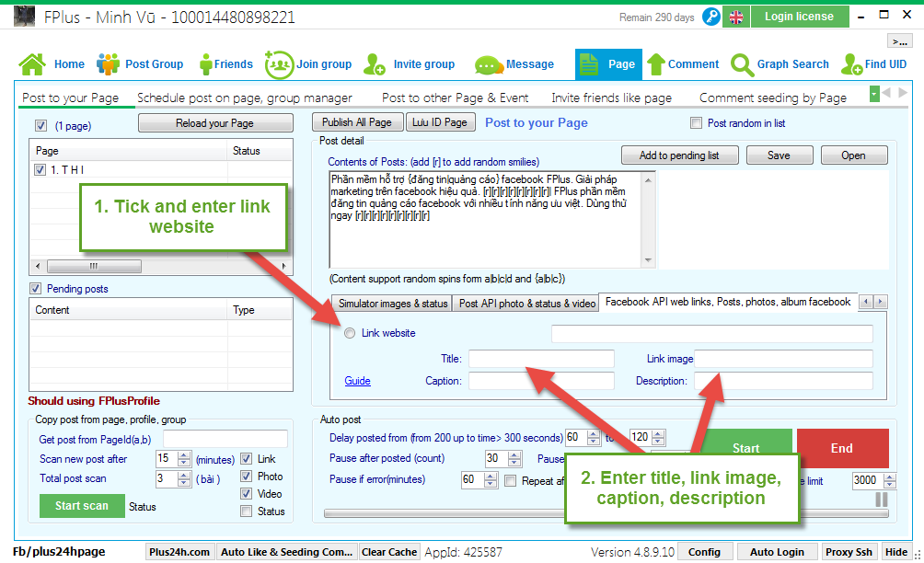
Task: Click the red End button
Action: [x=843, y=448]
